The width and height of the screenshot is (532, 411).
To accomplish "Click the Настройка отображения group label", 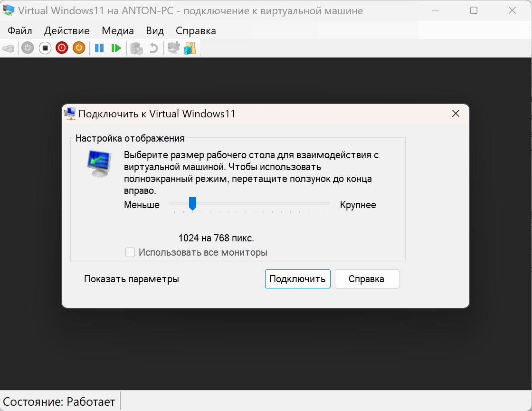I will (x=130, y=138).
